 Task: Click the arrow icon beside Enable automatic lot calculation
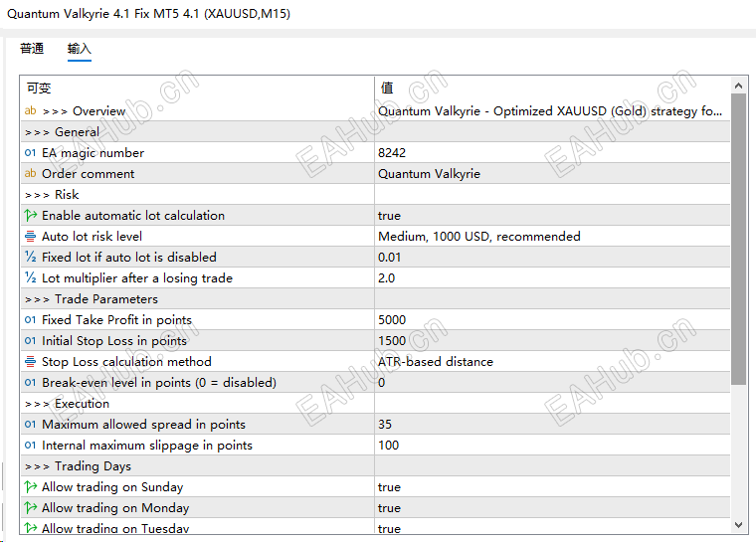point(31,215)
